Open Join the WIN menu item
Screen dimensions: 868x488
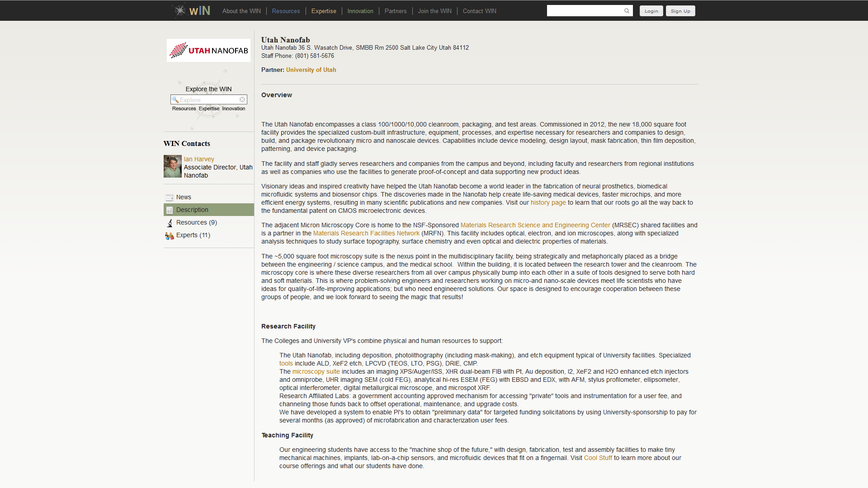pos(434,11)
